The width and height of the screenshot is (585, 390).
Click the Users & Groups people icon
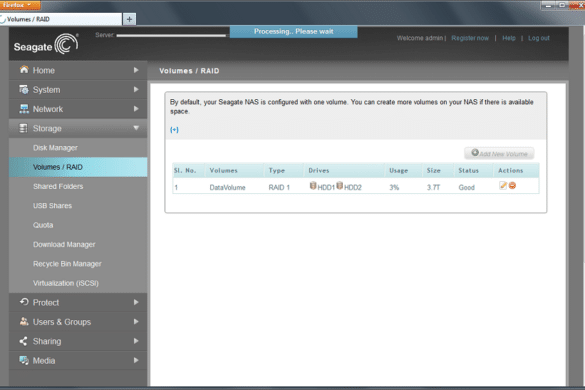coord(24,321)
